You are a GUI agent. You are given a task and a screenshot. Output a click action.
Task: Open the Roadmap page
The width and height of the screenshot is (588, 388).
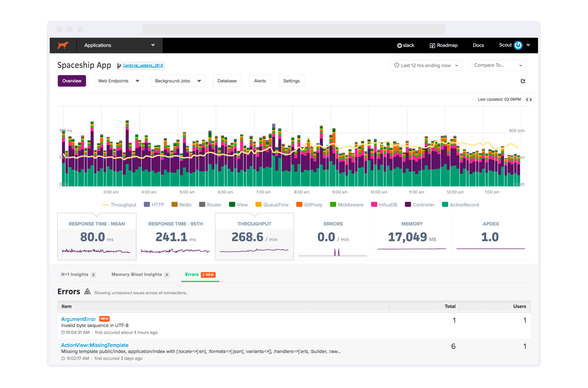pyautogui.click(x=444, y=45)
